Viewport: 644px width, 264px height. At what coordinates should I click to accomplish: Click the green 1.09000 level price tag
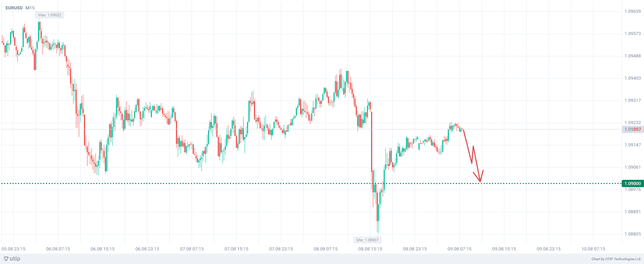(x=632, y=183)
